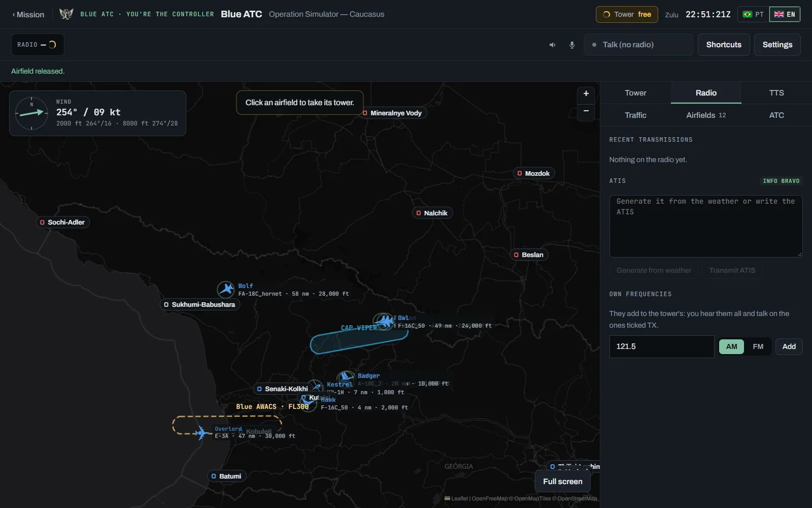Open the ATC tab
Screen dimensions: 812x508
(x=776, y=115)
